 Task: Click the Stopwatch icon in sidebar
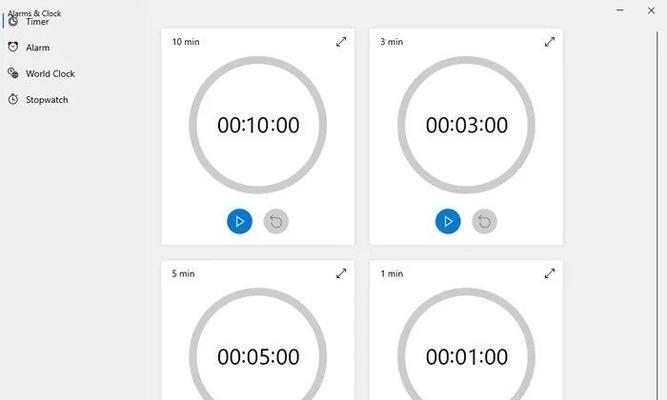[13, 99]
